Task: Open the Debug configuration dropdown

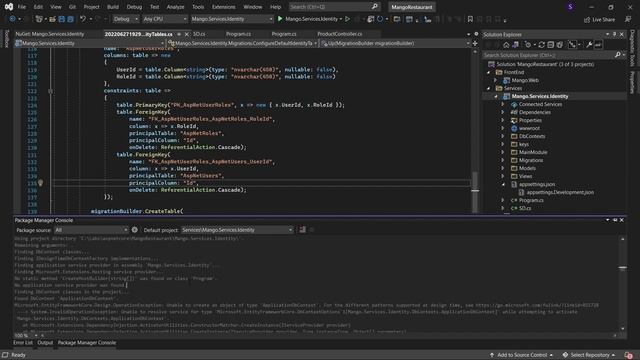Action: 125,19
